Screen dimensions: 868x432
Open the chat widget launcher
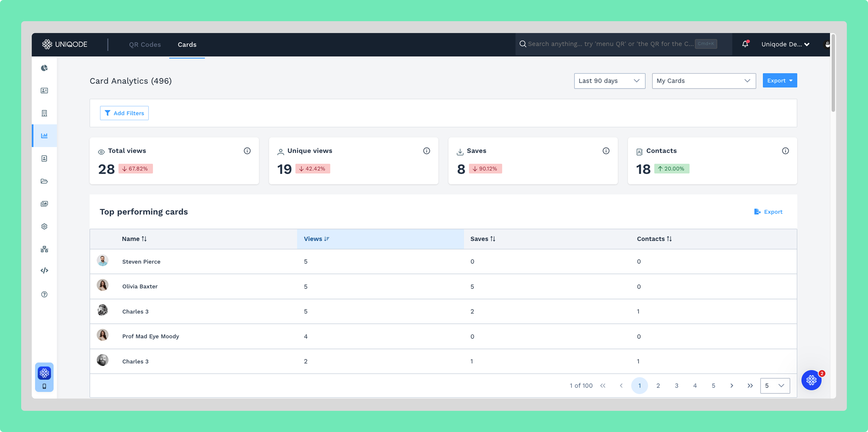click(x=811, y=380)
